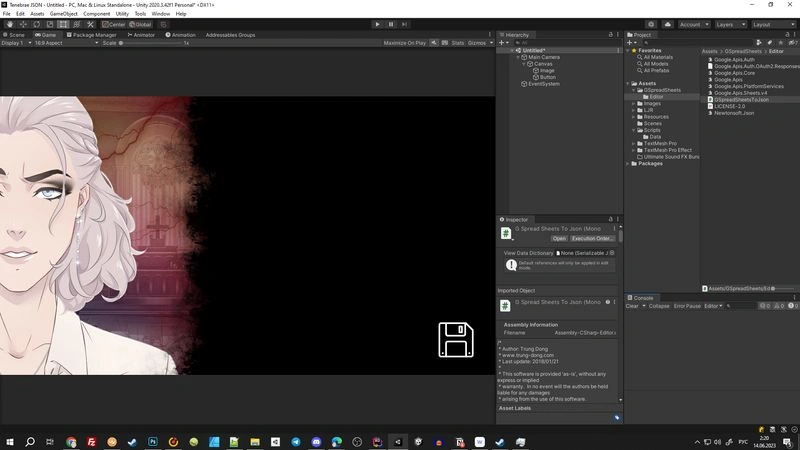Toggle Console error messages count
The height and width of the screenshot is (450, 800).
[793, 306]
